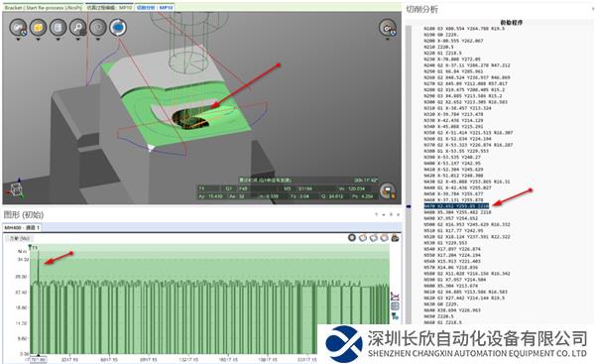Select program line N630 G0 Z229.
595x364 pixels.
441,304
